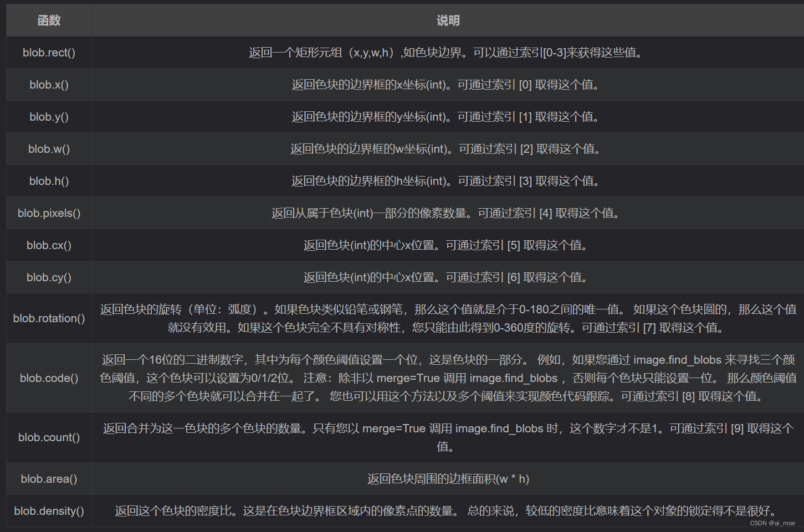The height and width of the screenshot is (532, 804).
Task: Click the description mentioning 像素数量 and 索引 [4]
Action: [x=448, y=213]
